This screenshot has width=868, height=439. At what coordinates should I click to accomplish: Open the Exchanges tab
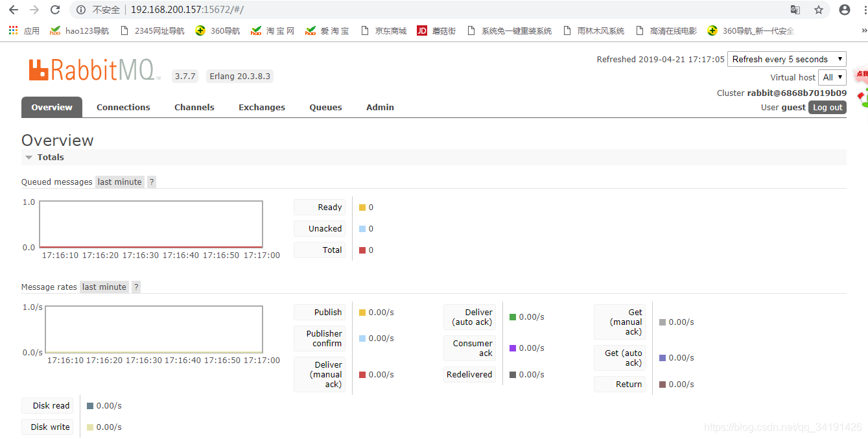[x=262, y=107]
